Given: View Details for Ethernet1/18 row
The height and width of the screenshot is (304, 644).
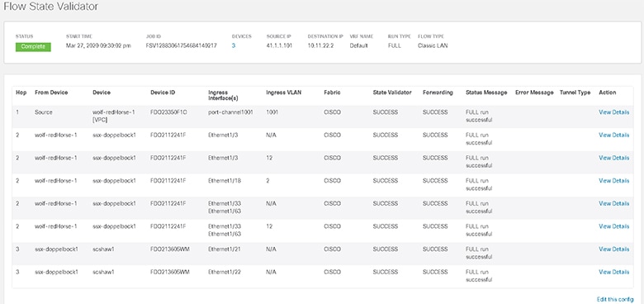Looking at the screenshot, I should [613, 181].
